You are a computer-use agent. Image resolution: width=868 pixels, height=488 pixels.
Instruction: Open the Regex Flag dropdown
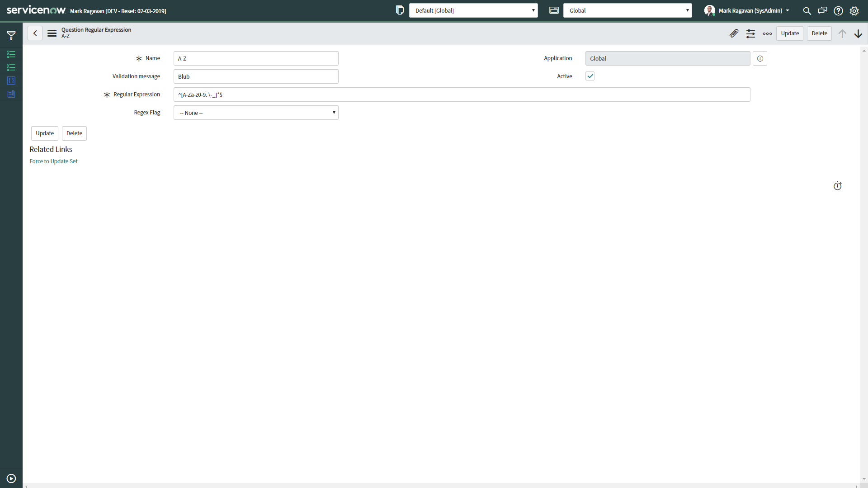(x=255, y=113)
